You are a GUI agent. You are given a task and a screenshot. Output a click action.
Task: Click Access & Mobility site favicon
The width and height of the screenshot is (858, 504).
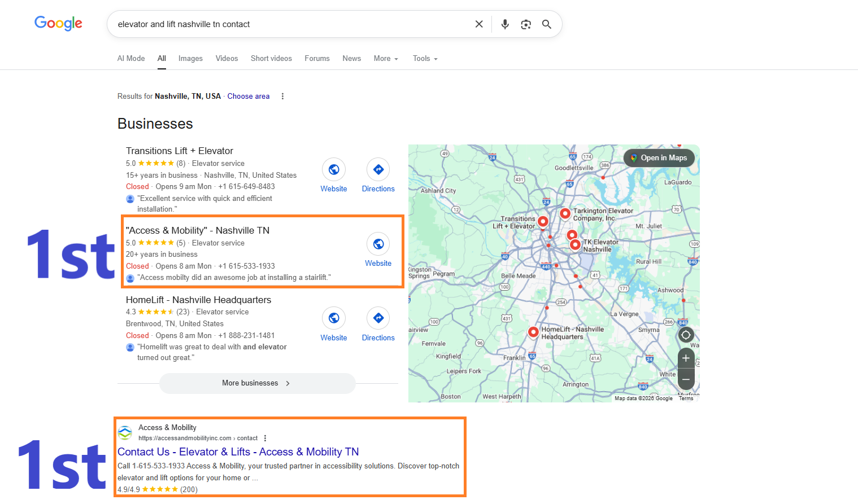(125, 433)
